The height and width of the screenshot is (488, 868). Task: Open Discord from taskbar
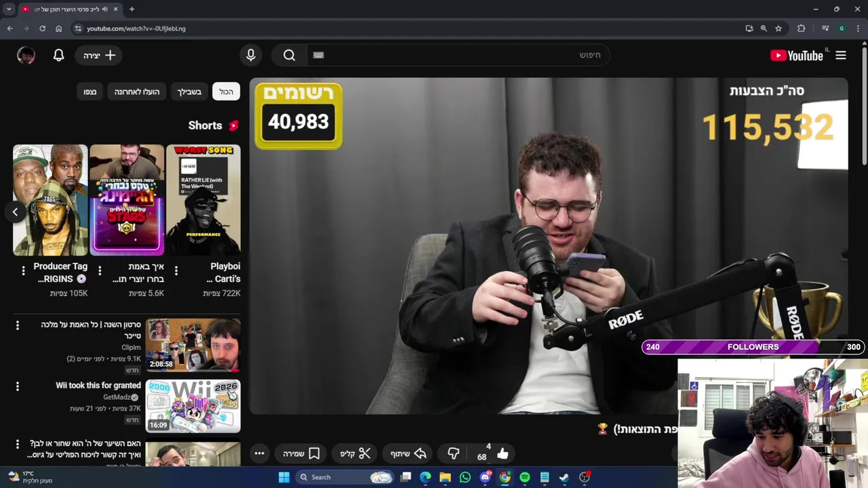pos(485,477)
